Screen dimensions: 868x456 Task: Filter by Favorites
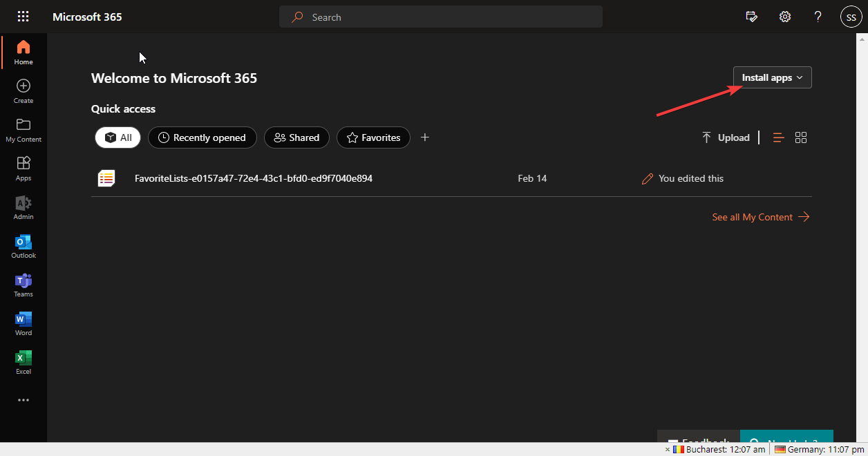(373, 137)
